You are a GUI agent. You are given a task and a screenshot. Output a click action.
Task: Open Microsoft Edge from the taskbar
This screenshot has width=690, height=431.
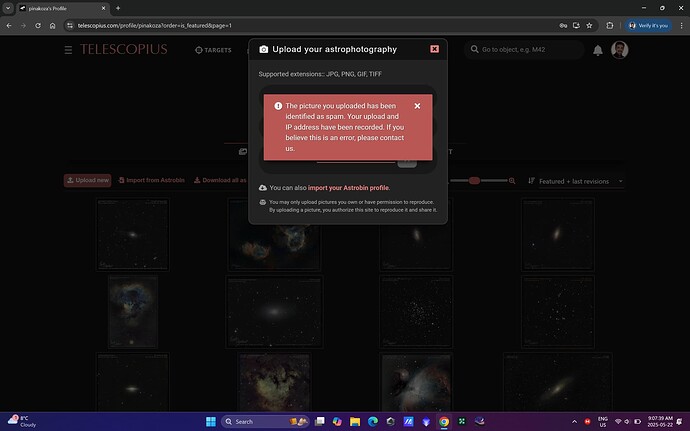coord(373,422)
